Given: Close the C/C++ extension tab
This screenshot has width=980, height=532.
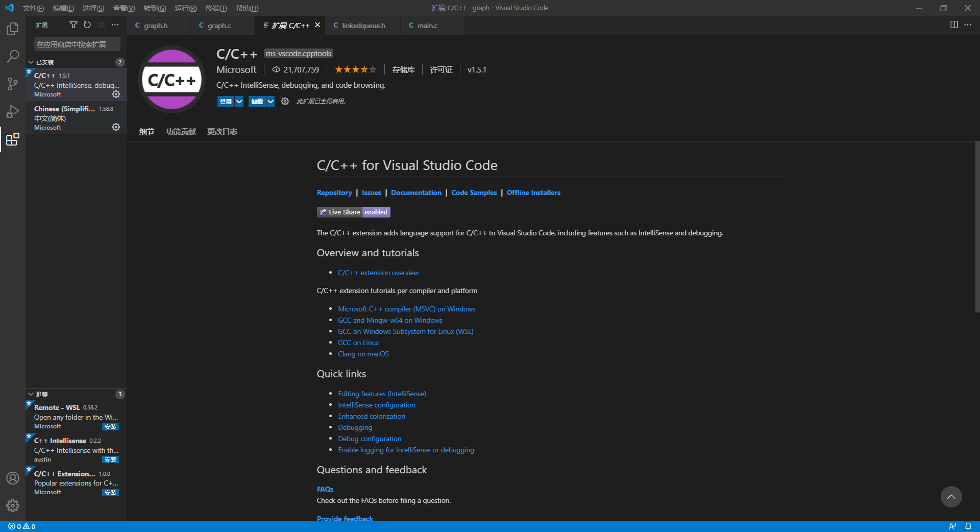Looking at the screenshot, I should pyautogui.click(x=317, y=25).
